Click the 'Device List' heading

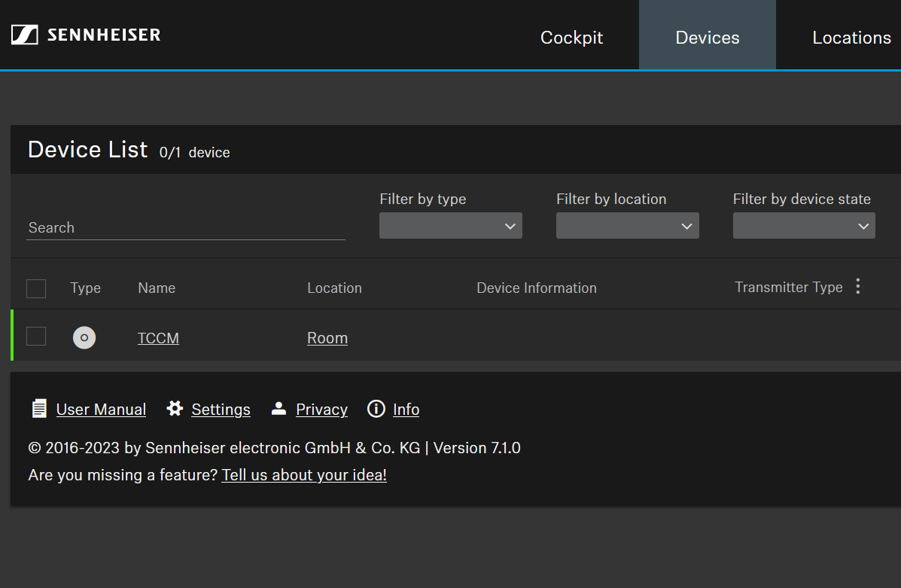click(88, 149)
